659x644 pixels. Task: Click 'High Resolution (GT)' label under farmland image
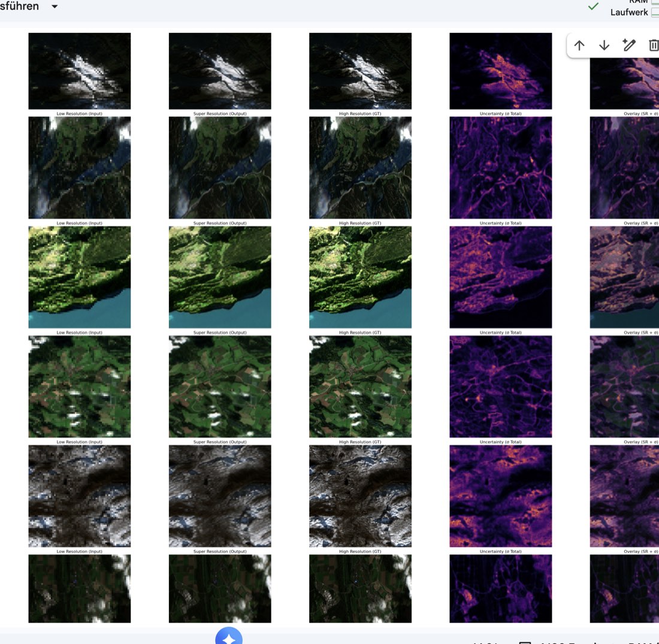pyautogui.click(x=360, y=442)
